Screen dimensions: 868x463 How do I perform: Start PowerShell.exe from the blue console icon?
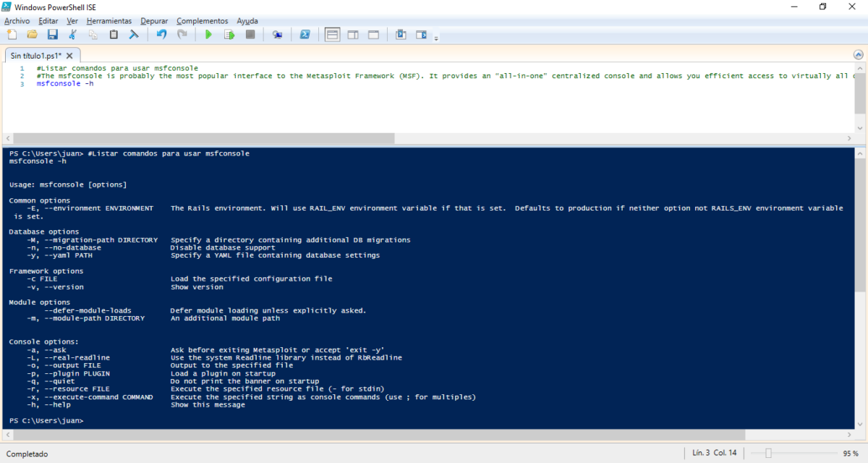pos(305,34)
